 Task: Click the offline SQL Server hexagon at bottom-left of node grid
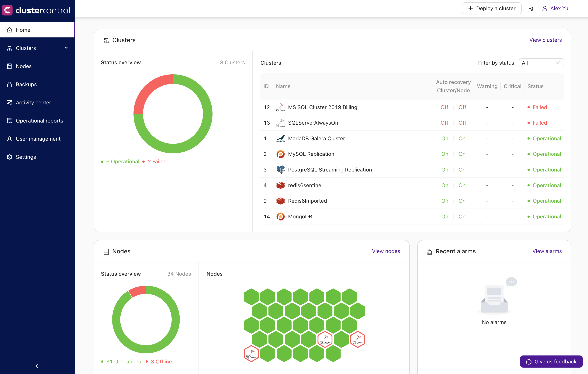pos(251,354)
